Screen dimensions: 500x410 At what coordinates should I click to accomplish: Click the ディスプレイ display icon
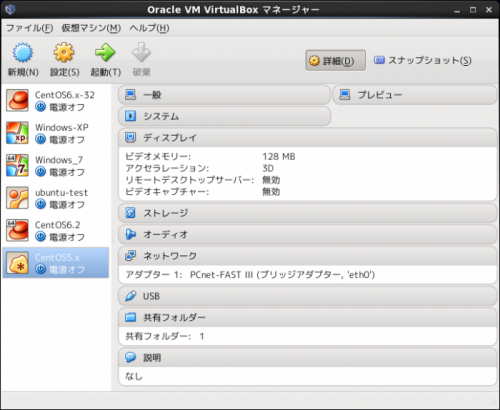[x=130, y=137]
